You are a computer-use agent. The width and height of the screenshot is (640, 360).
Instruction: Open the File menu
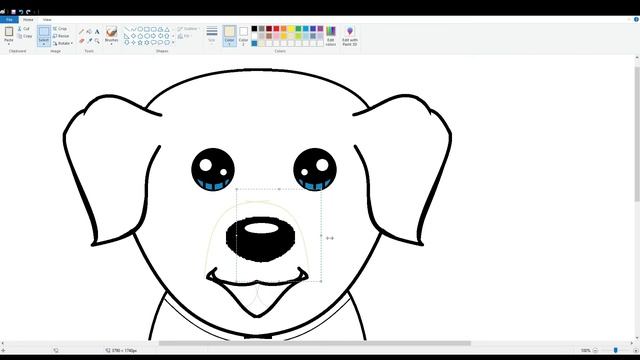coord(9,20)
